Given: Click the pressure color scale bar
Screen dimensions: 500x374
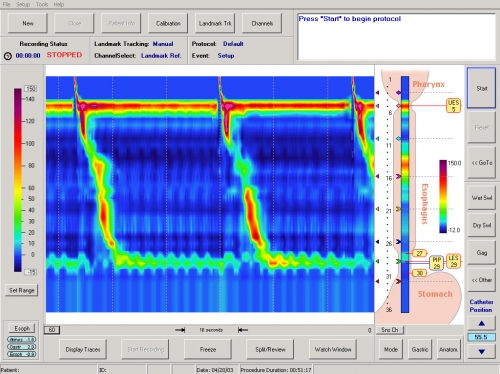Looking at the screenshot, I should tap(18, 180).
